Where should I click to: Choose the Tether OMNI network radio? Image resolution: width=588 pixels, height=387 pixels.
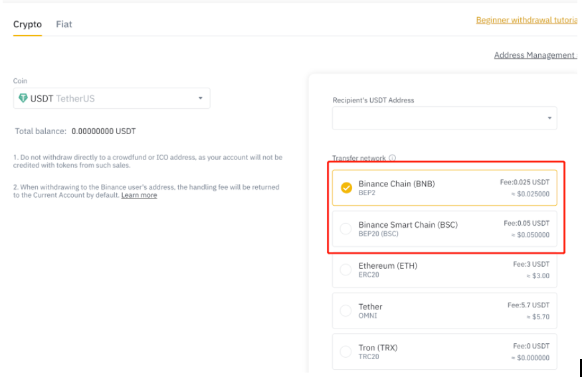[345, 311]
